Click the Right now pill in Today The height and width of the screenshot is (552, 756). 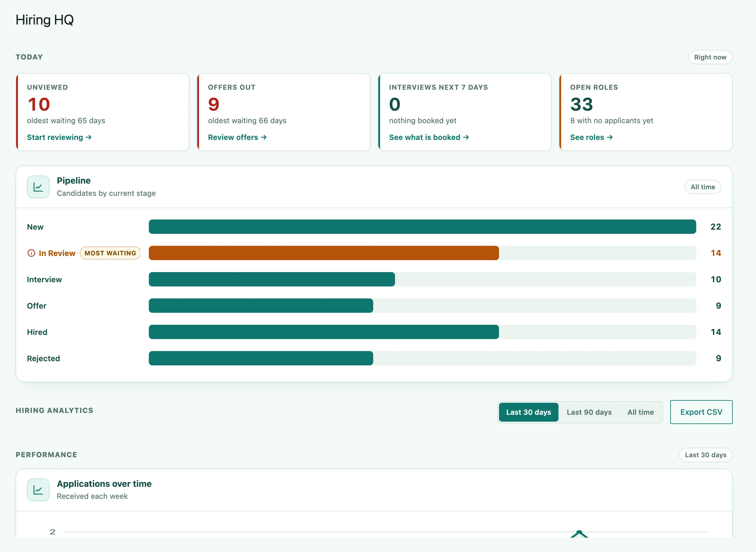[710, 57]
